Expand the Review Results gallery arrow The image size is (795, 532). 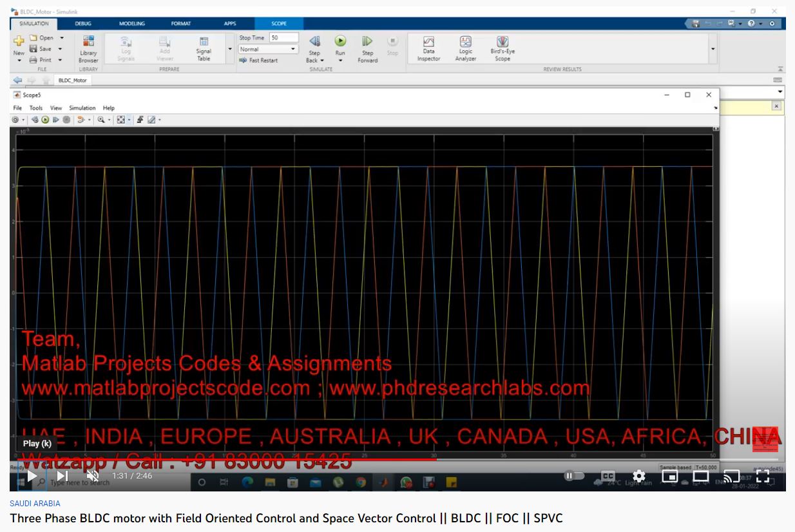pyautogui.click(x=713, y=49)
